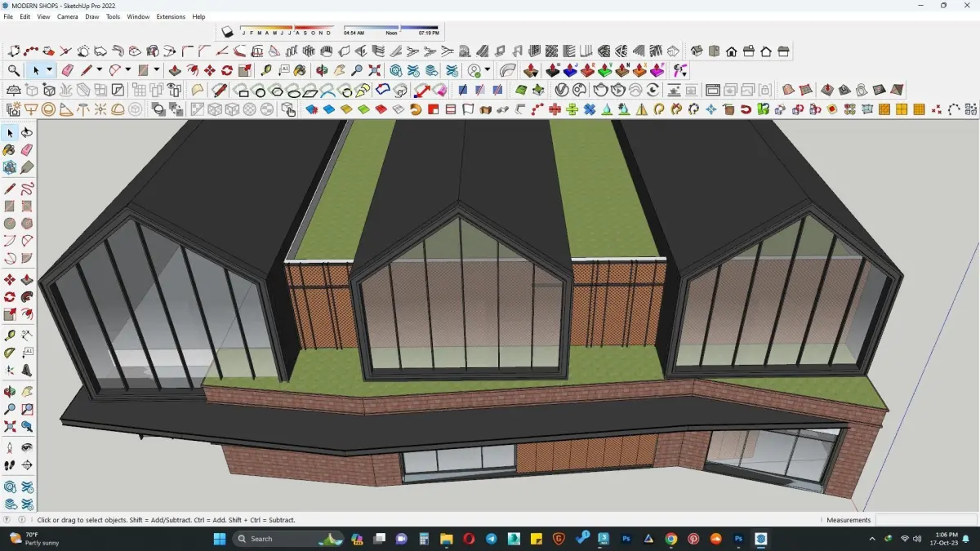Expand the Arc tool dropdown arrow

click(128, 71)
